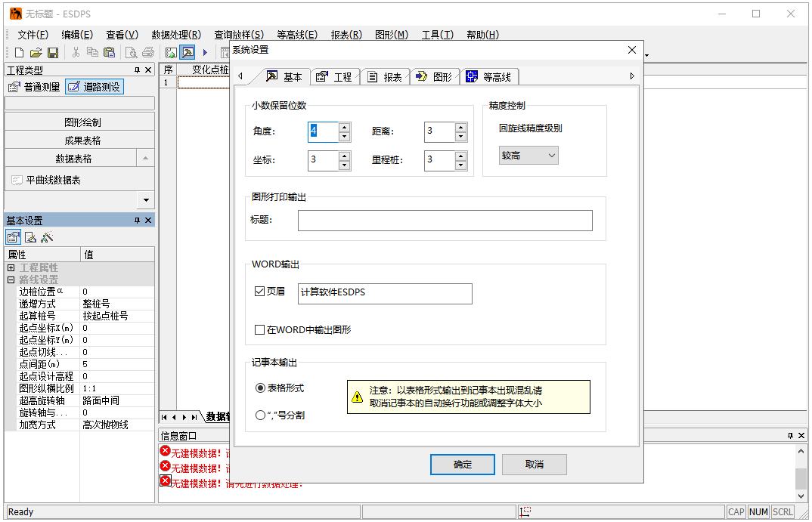
Task: Click the Print icon in toolbar
Action: coord(148,52)
